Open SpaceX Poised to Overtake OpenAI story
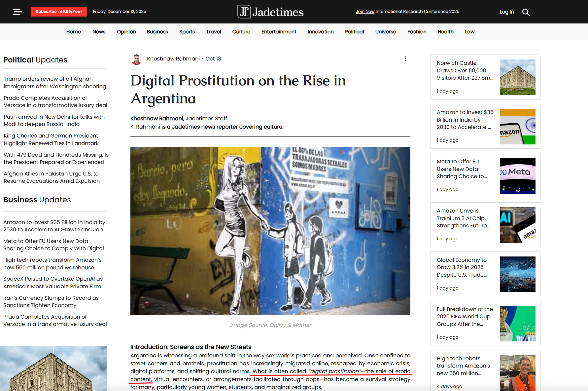The image size is (588, 391). coord(53,283)
